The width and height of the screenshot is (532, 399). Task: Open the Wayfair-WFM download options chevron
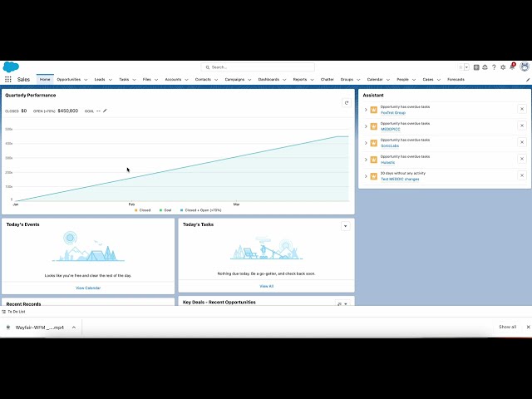(x=74, y=328)
